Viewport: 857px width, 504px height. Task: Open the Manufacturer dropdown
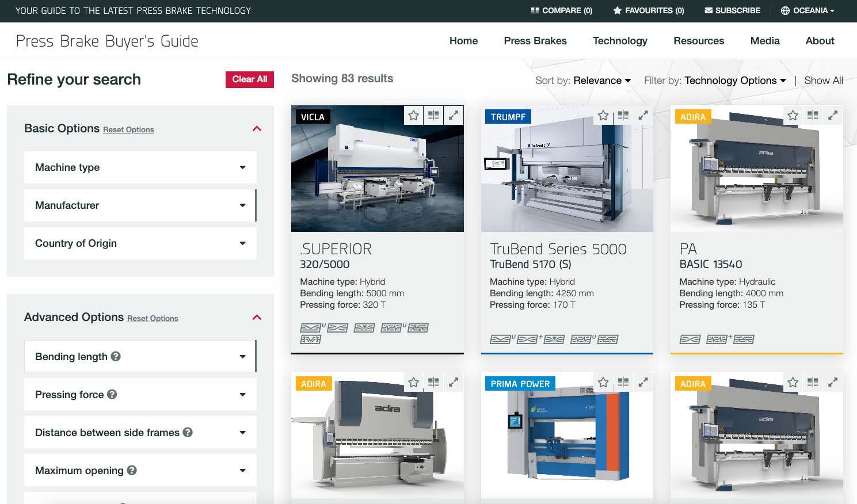140,205
